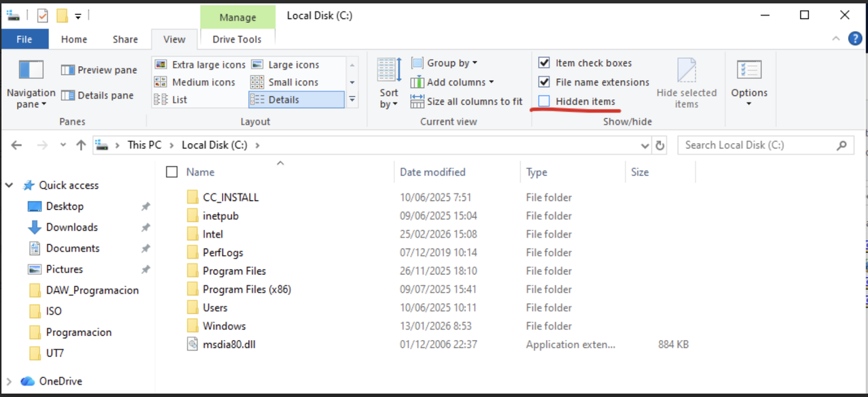Open Downloads in Quick access
This screenshot has width=868, height=397.
71,227
